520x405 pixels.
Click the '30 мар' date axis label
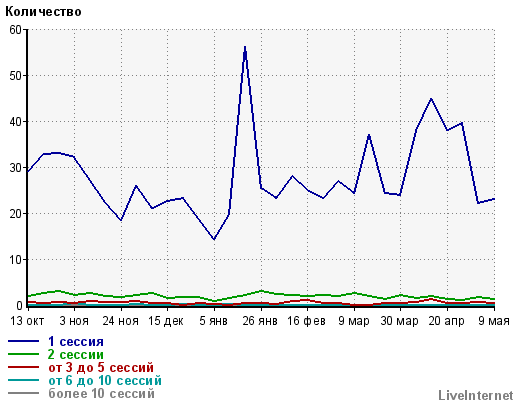(x=399, y=321)
